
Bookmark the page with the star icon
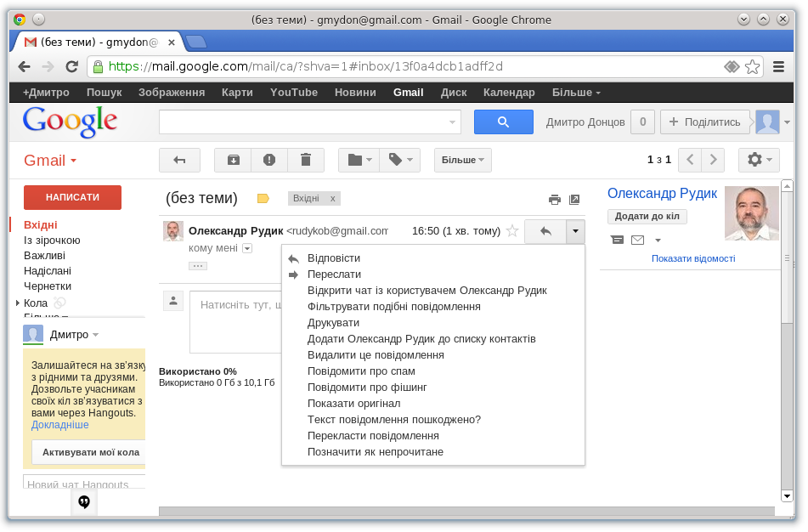click(x=752, y=66)
